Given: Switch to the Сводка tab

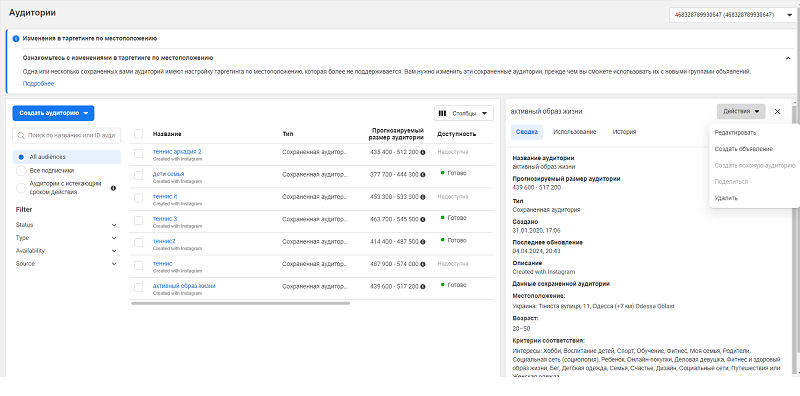Looking at the screenshot, I should click(527, 132).
